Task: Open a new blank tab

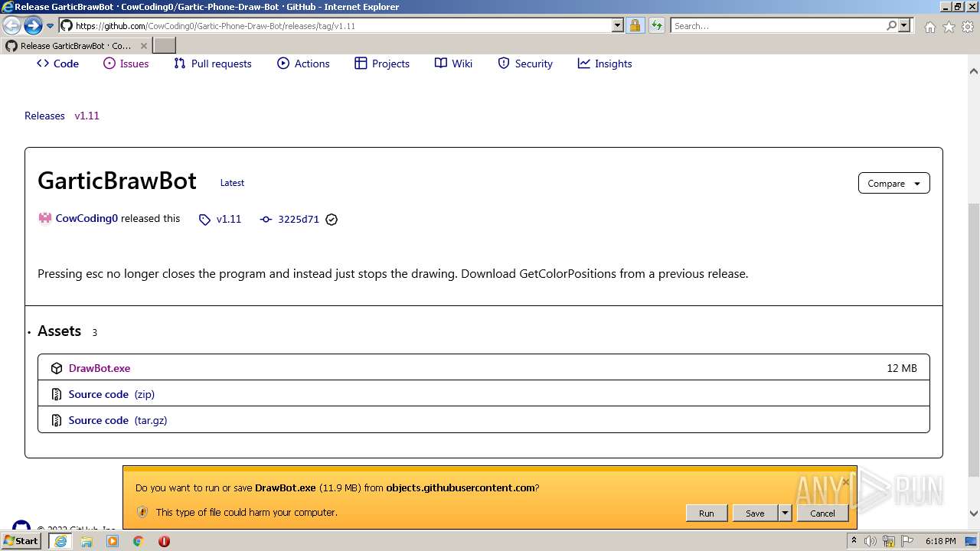Action: 165,46
